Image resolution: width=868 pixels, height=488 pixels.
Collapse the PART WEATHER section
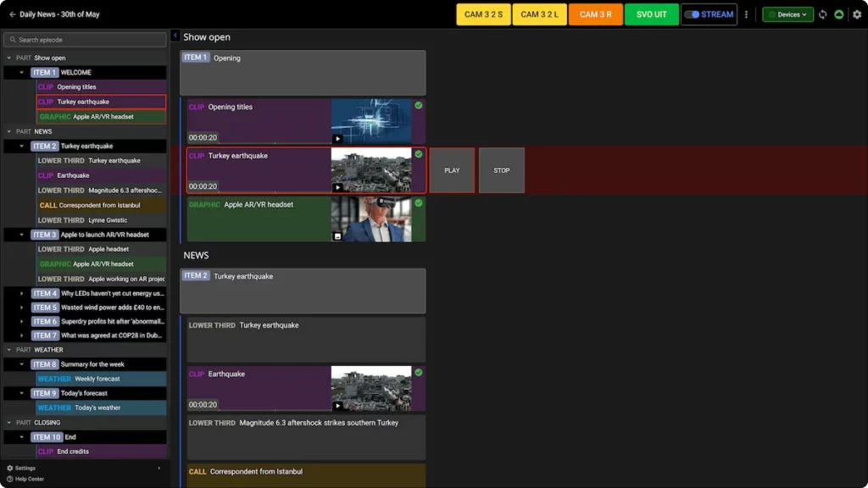(7, 350)
